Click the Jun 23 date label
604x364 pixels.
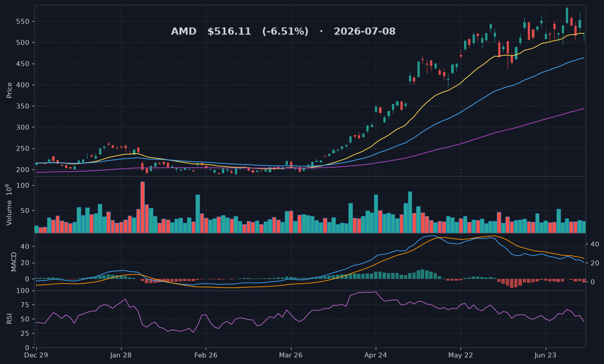(546, 355)
